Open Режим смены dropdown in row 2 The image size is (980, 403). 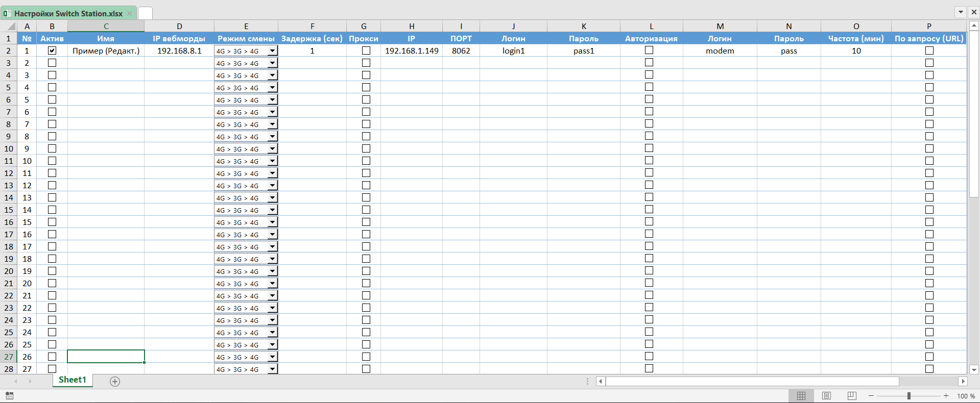tap(273, 51)
